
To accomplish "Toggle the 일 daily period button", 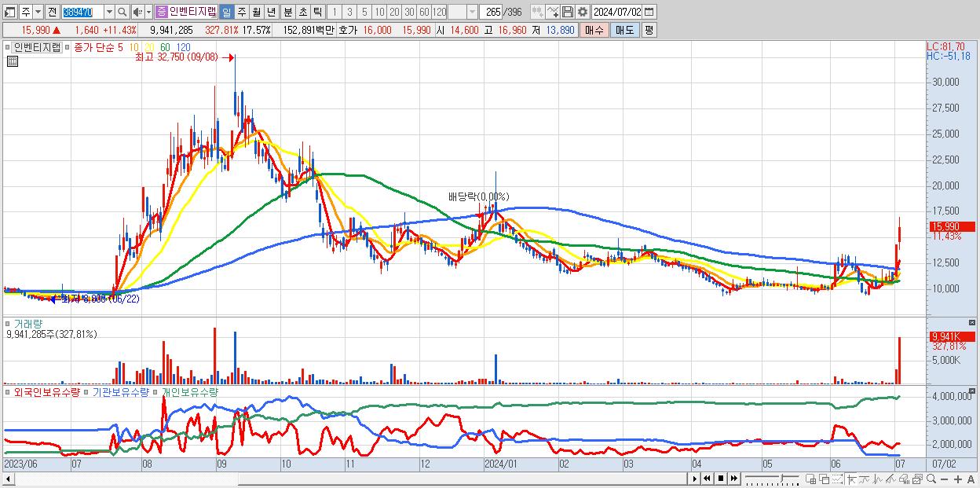I will 226,12.
